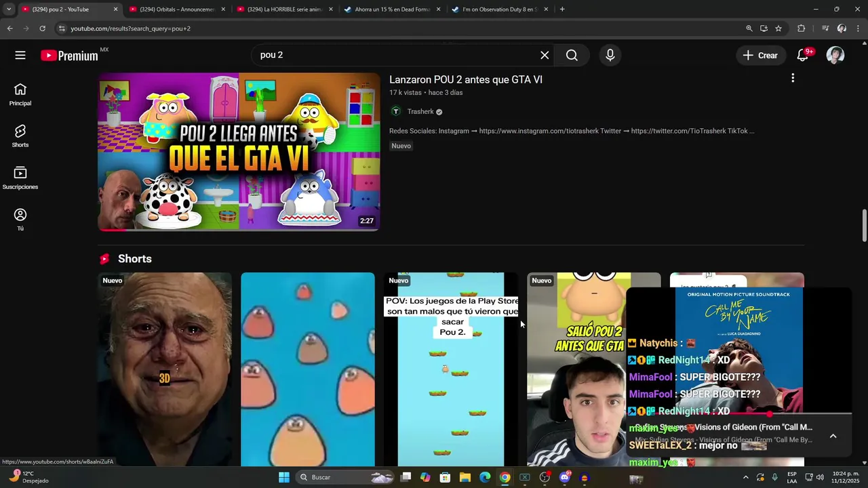The height and width of the screenshot is (488, 868).
Task: Reload the page in Chrome
Action: [x=42, y=28]
